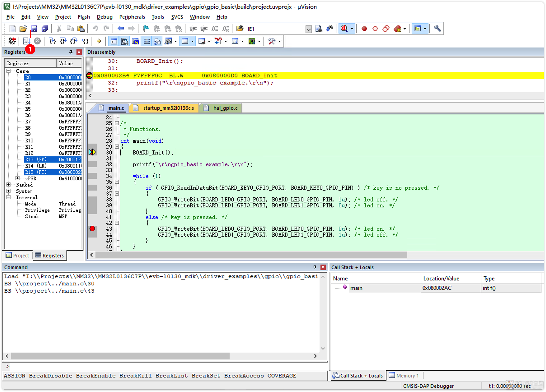This screenshot has height=392, width=546.
Task: Click the Navigate Backwards blue arrow
Action: (121, 29)
